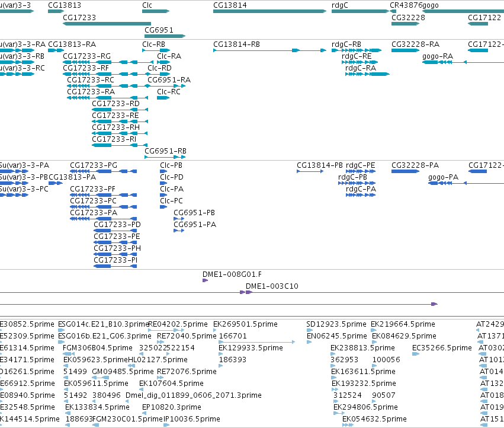Select the rdgC-PE protein label
The width and height of the screenshot is (504, 428).
coord(360,165)
